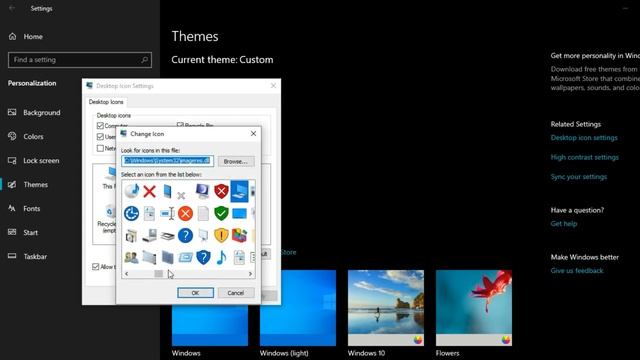Select the yellow shield exclamation icon
Screen dimensions: 640x360
pyautogui.click(x=221, y=236)
